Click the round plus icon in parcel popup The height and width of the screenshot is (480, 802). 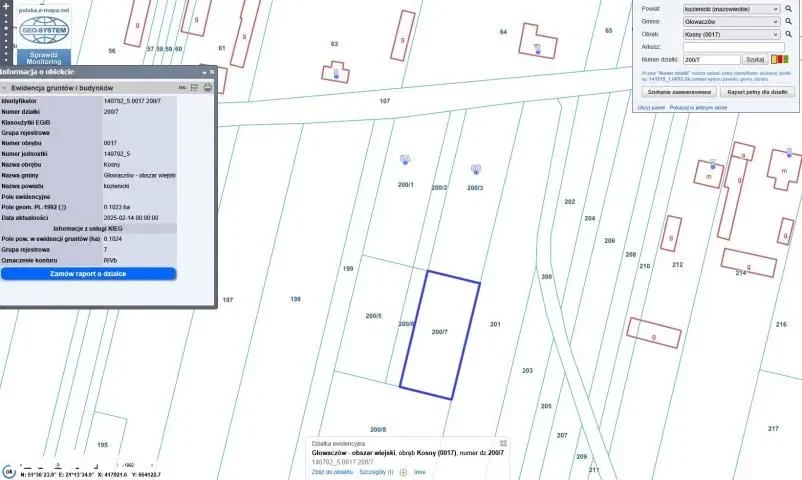click(x=403, y=472)
